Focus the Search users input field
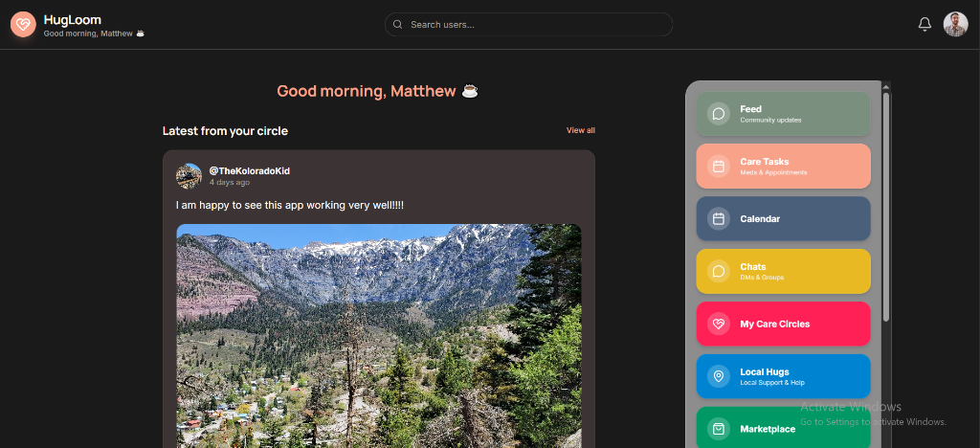Viewport: 980px width, 448px height. click(x=536, y=25)
